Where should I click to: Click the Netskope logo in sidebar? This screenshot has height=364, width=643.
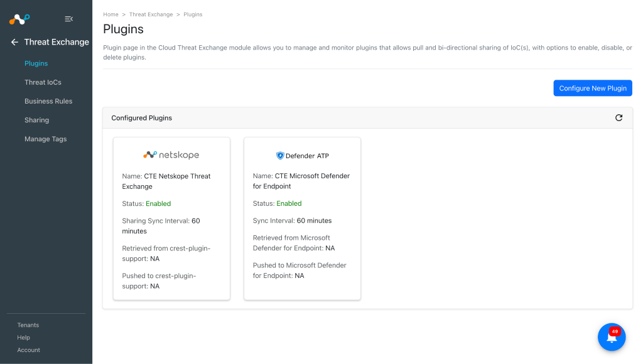(19, 19)
